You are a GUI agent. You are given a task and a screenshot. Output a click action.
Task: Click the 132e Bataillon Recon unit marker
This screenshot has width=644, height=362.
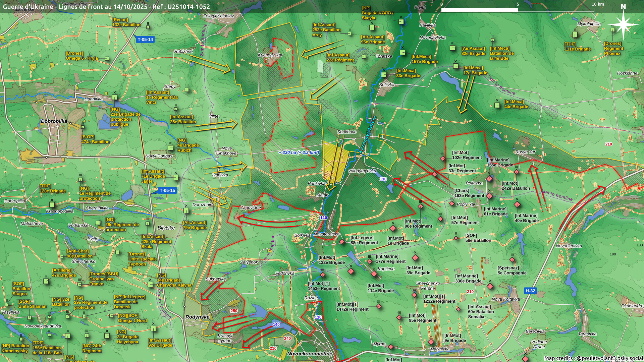148,27
